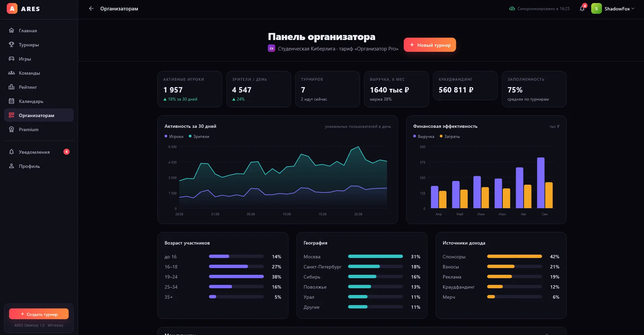Open Команды section
This screenshot has height=335, width=644.
point(39,73)
